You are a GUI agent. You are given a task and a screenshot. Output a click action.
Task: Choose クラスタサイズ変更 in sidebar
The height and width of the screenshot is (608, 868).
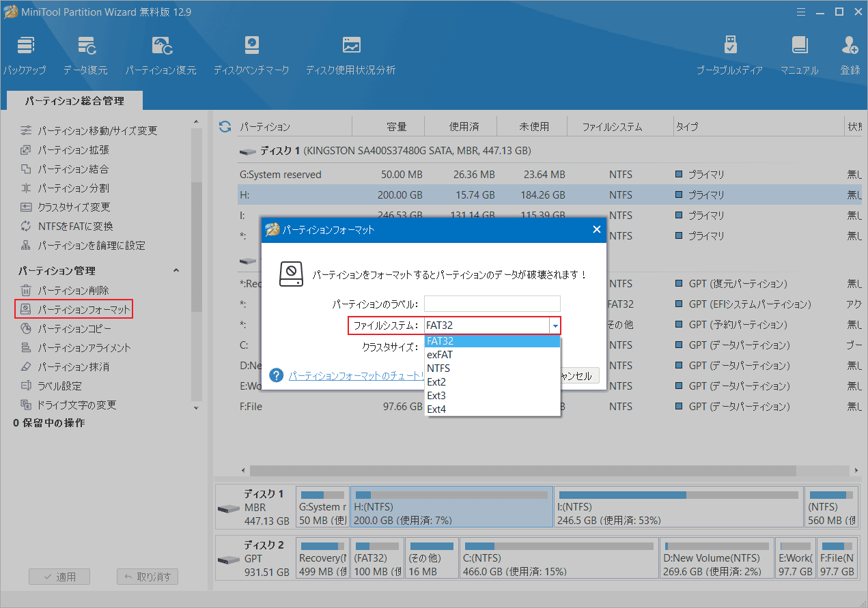pos(66,207)
